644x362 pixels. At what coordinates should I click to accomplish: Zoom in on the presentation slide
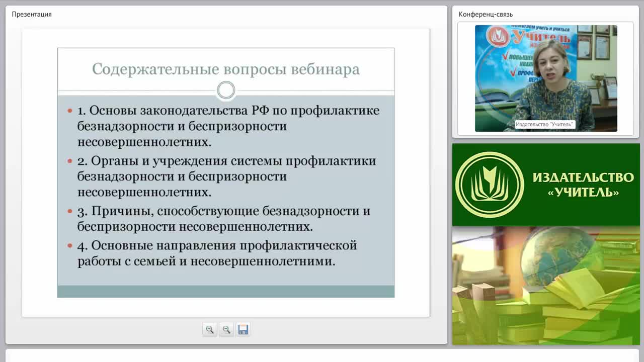(210, 329)
